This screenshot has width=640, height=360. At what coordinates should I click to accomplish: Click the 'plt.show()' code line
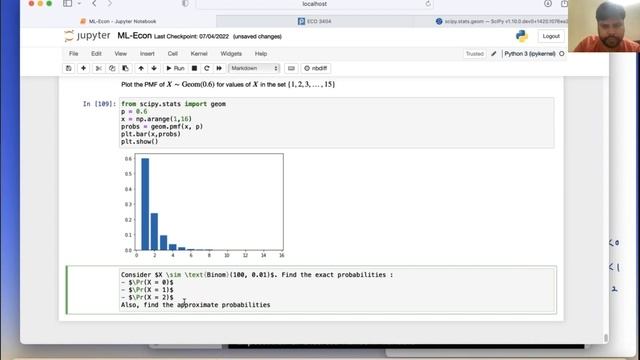pyautogui.click(x=139, y=142)
